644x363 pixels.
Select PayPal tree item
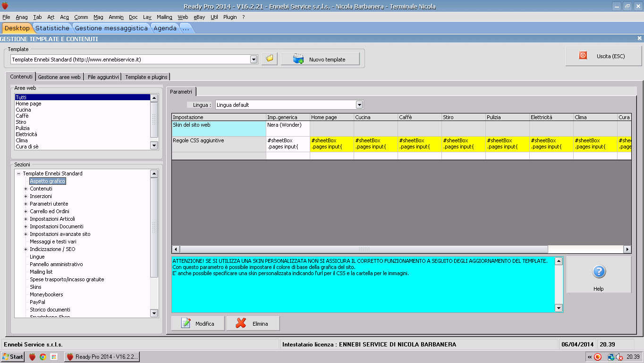[37, 302]
